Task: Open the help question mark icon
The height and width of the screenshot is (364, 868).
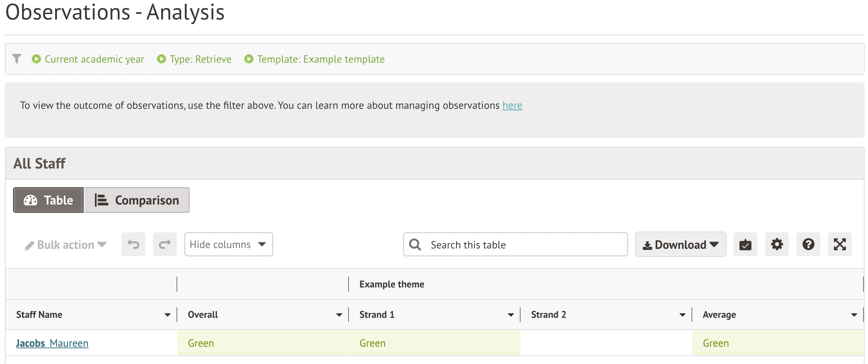Action: point(808,245)
